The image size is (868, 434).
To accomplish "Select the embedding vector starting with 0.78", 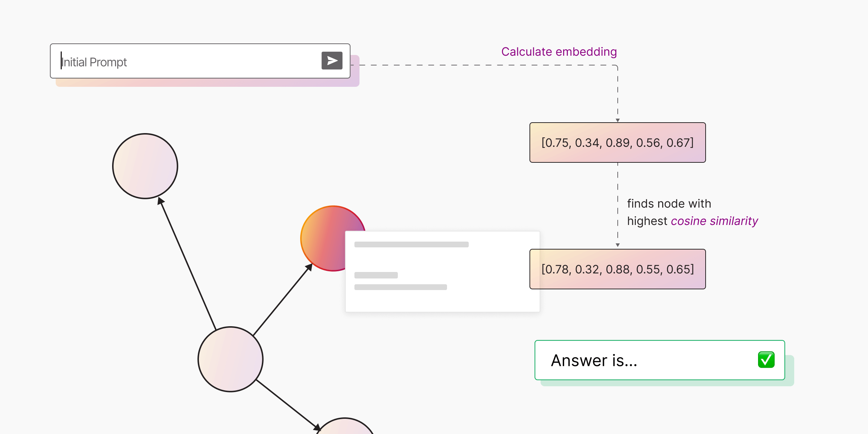I will [x=617, y=269].
